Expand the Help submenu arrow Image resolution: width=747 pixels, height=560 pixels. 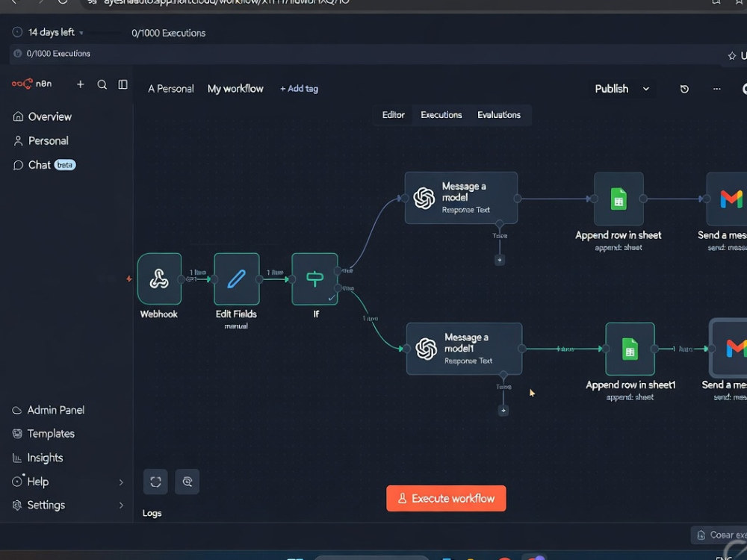(121, 482)
